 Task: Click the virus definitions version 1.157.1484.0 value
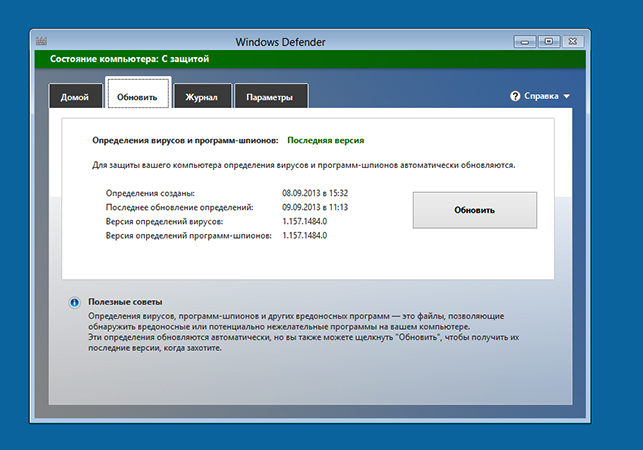click(304, 222)
